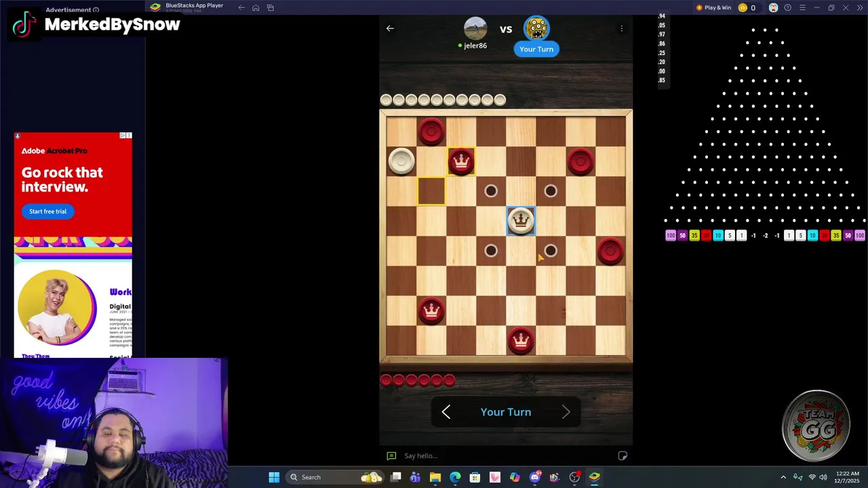Move the king to the upper-left move marker
This screenshot has height=488, width=868.
[491, 191]
